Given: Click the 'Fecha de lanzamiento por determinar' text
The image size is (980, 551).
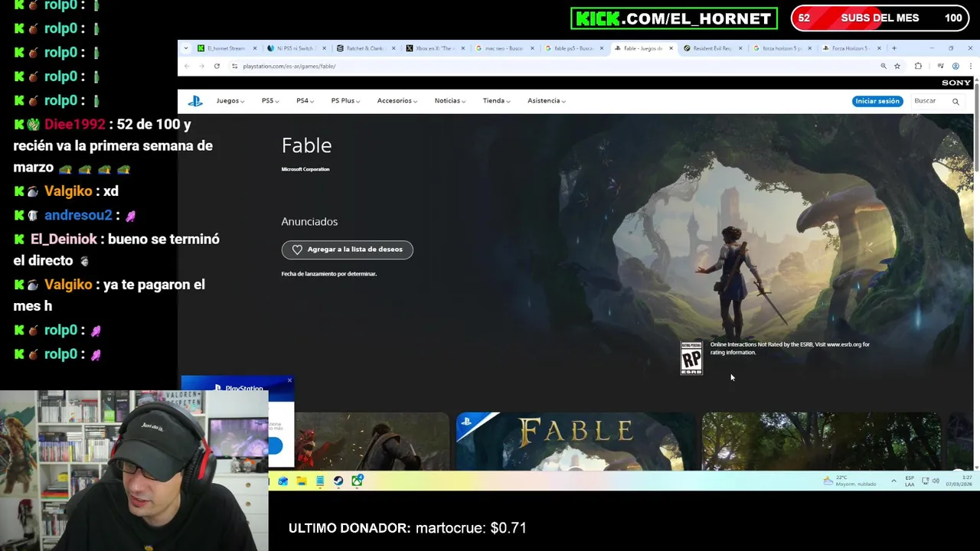Looking at the screenshot, I should tap(328, 274).
